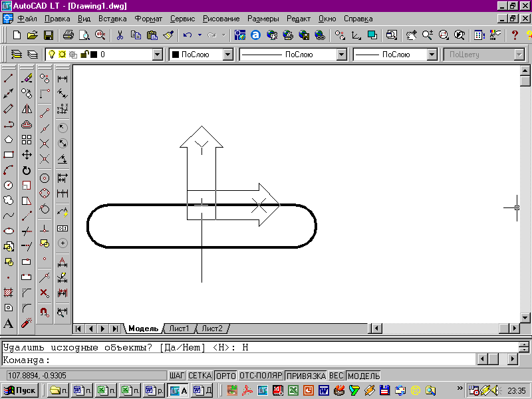Select the Polygon drawing tool
This screenshot has height=399, width=532.
(9, 140)
